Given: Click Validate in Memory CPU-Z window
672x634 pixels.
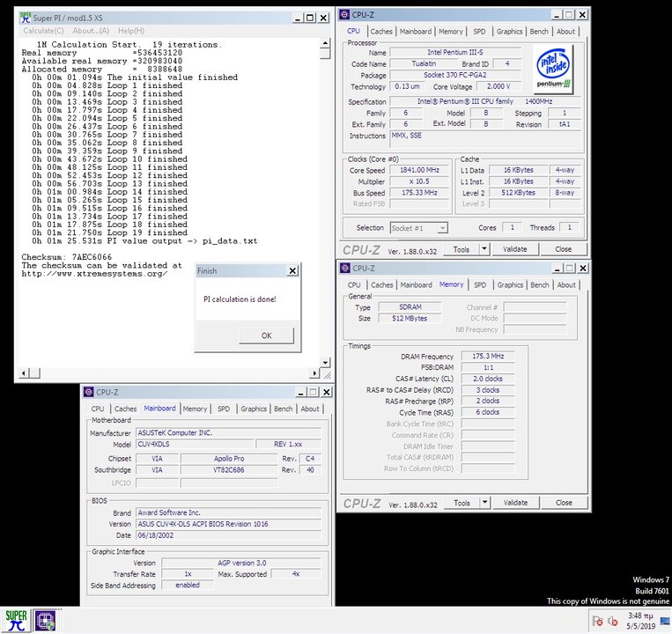Looking at the screenshot, I should (515, 503).
